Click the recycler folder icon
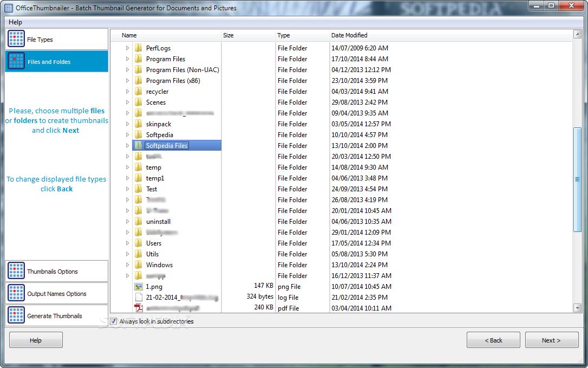This screenshot has width=588, height=368. (x=139, y=92)
